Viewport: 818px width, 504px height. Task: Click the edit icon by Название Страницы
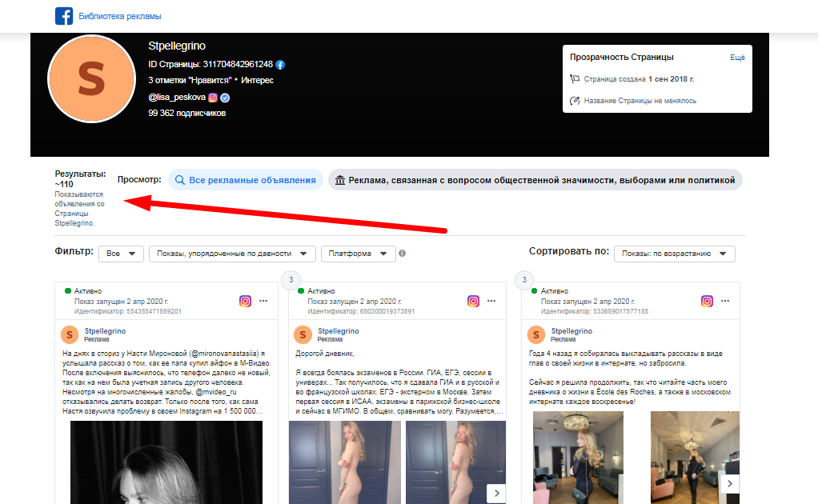pos(575,101)
